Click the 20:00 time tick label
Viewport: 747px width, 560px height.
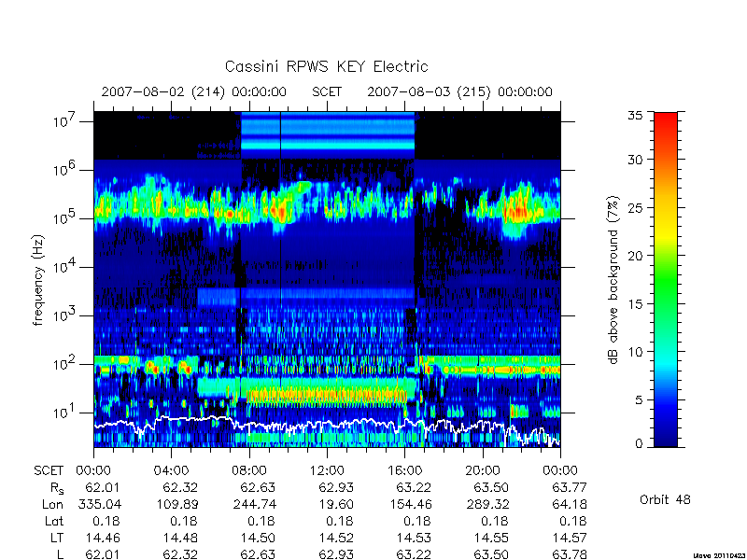pyautogui.click(x=483, y=470)
